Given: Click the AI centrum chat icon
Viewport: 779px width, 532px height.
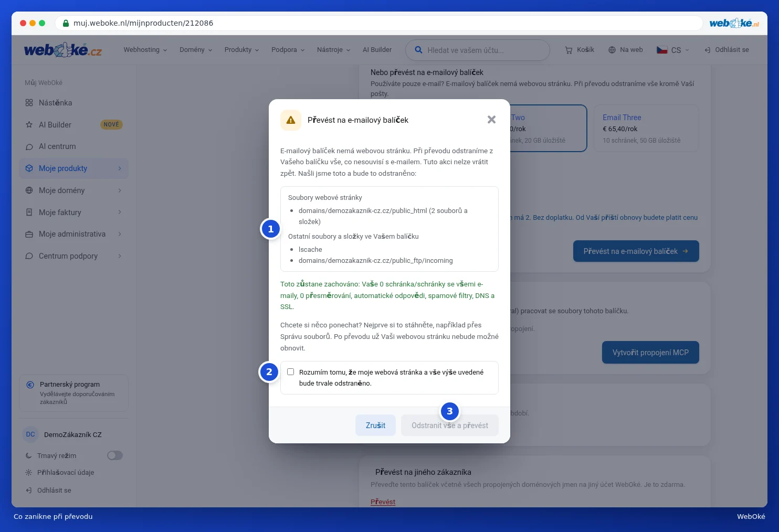Looking at the screenshot, I should tap(29, 147).
